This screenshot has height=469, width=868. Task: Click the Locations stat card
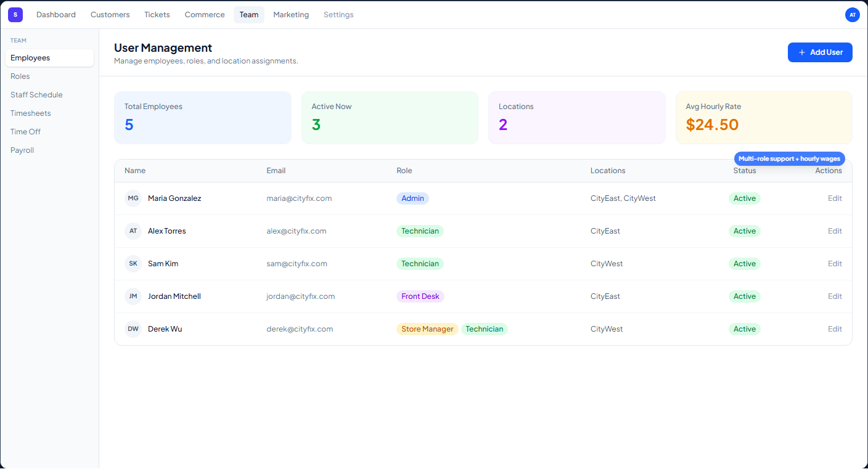(577, 118)
